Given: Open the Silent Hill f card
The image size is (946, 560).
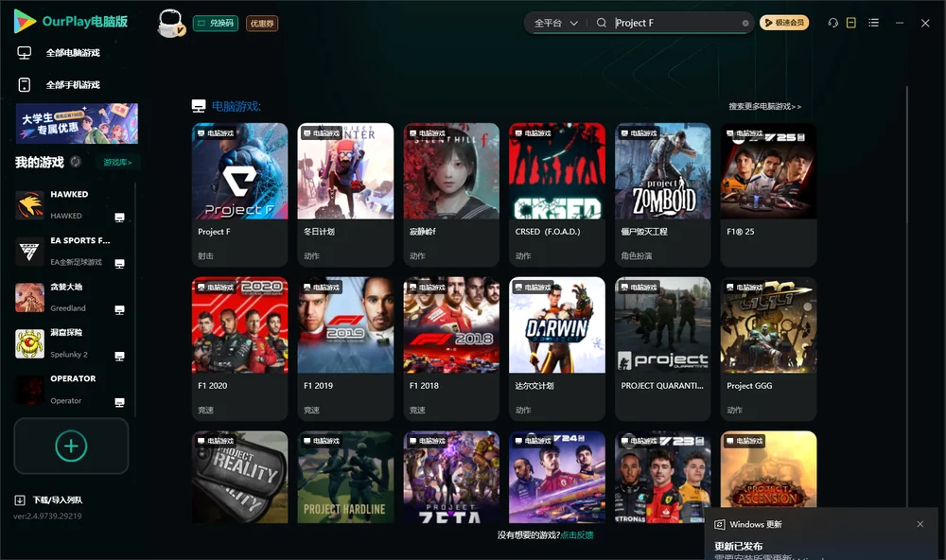Looking at the screenshot, I should 451,194.
